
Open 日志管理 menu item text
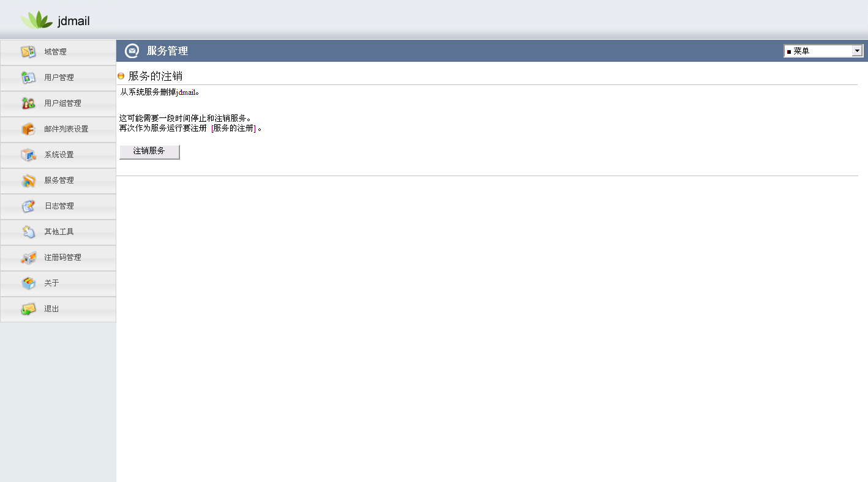click(59, 206)
